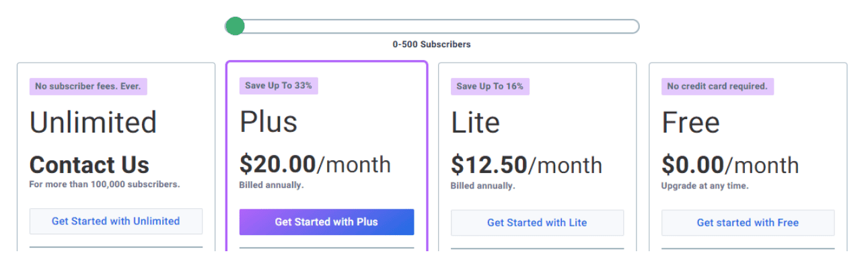
Task: Select the Plus plan heading
Action: [268, 122]
